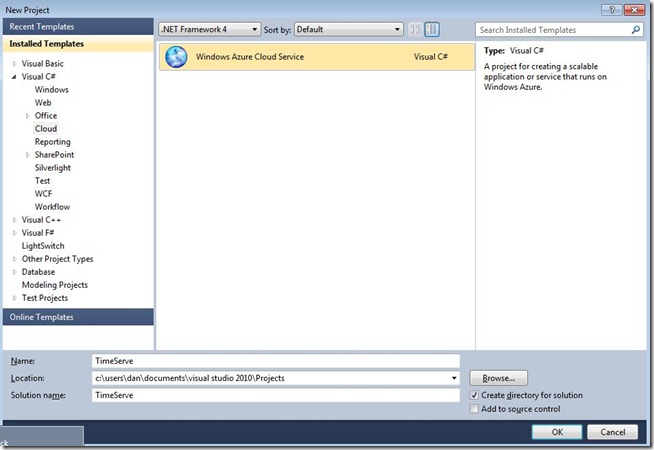Image resolution: width=654 pixels, height=450 pixels.
Task: Expand the Office node
Action: (28, 116)
